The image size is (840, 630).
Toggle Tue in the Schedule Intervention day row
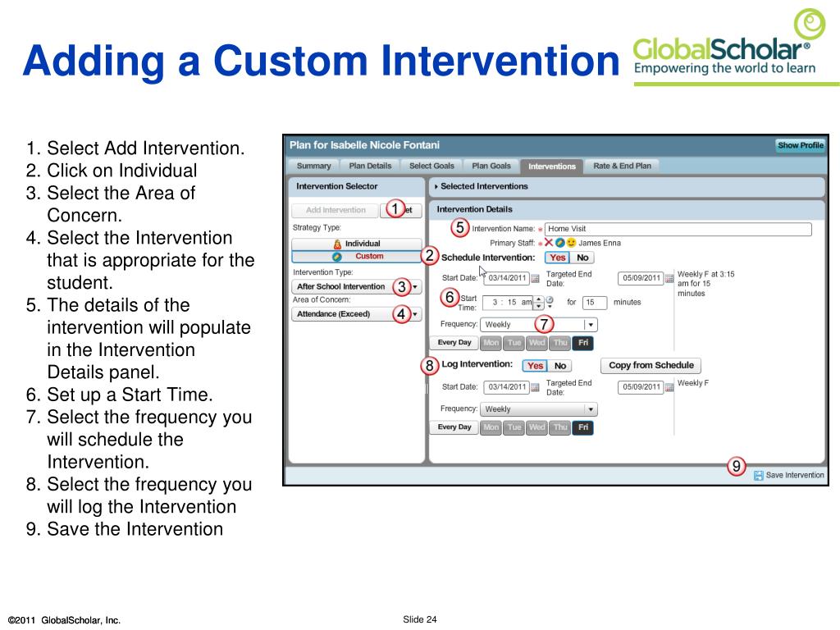pyautogui.click(x=514, y=343)
